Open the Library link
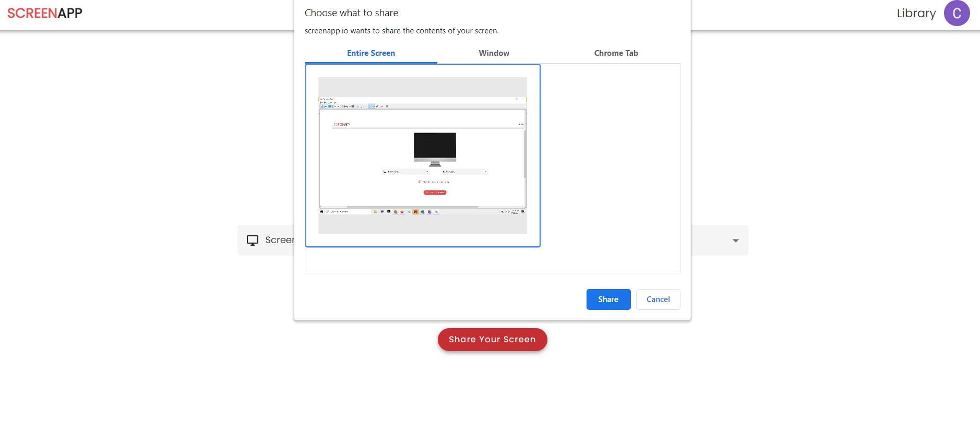980x421 pixels. click(916, 14)
